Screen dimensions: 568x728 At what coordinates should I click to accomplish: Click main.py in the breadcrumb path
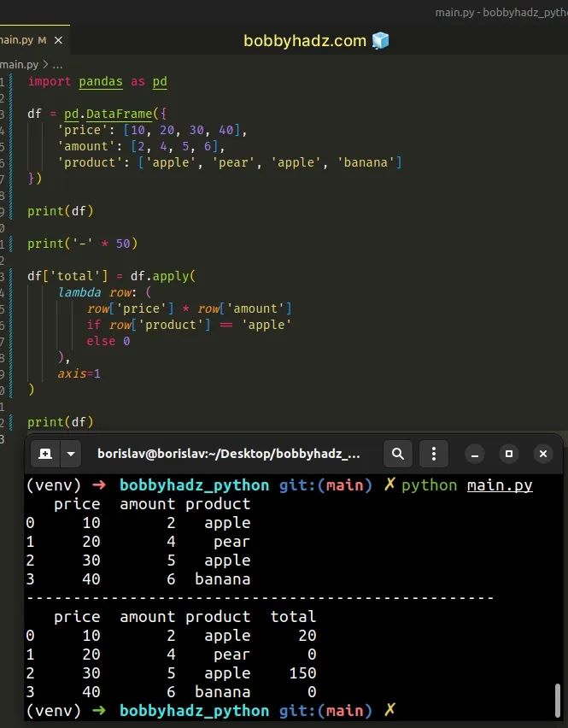tap(19, 64)
